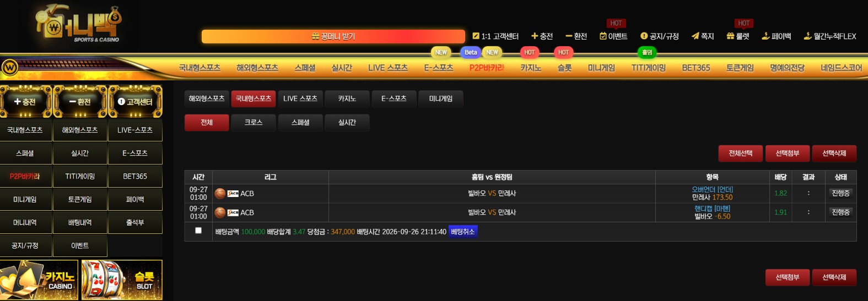868x301 pixels.
Task: Tick the bet slip checkbox
Action: click(198, 231)
